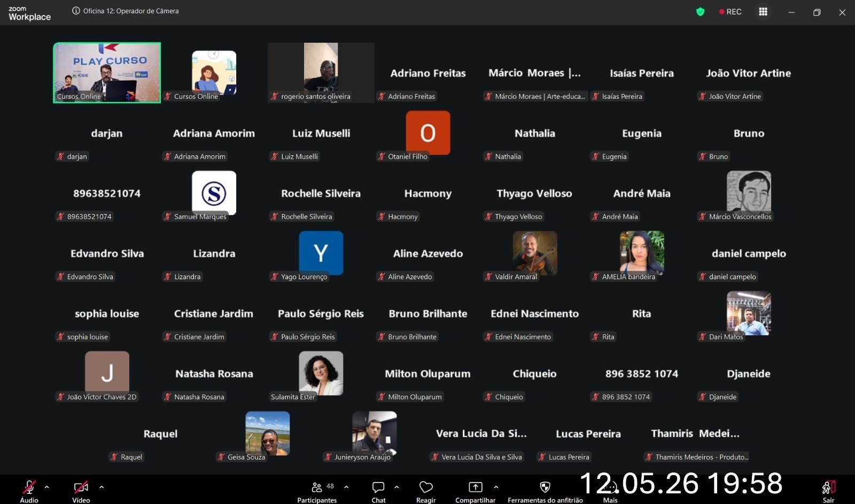Open the Reagir reactions menu

[x=426, y=491]
